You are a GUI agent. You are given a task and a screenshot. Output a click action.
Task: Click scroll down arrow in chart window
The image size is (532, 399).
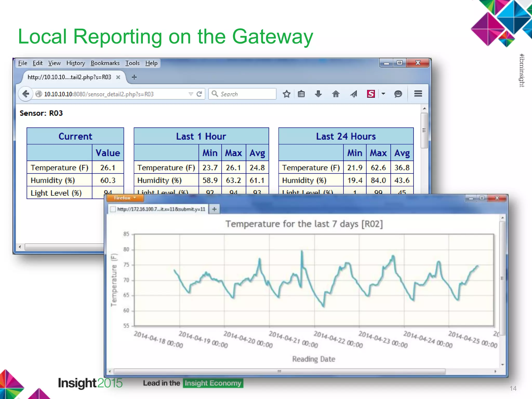click(x=502, y=365)
